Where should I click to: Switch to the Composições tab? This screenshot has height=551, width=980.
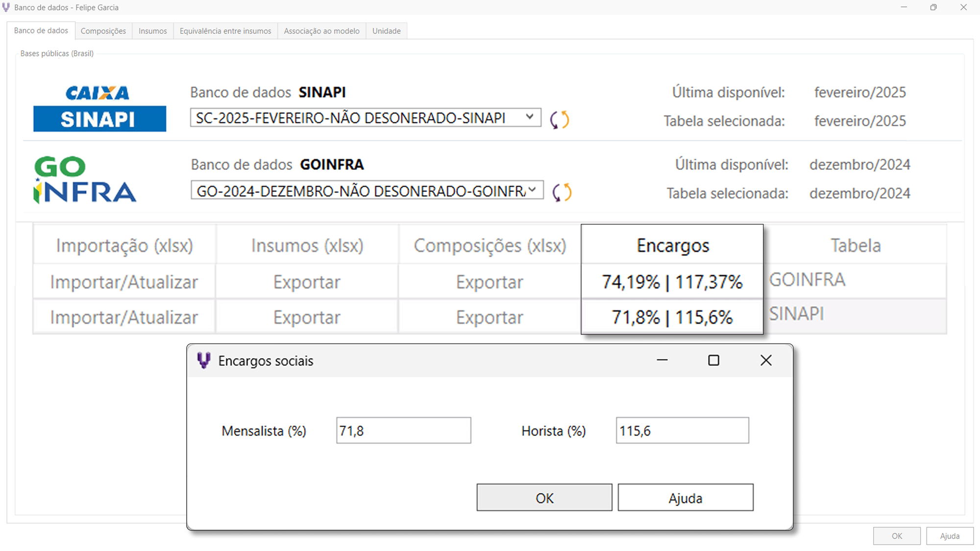pos(103,31)
